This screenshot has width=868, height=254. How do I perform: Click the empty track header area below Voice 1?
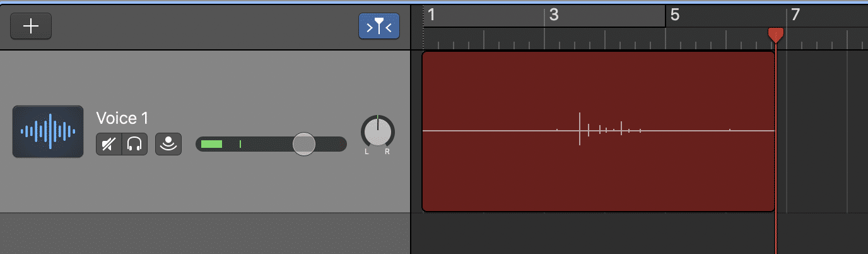click(x=205, y=234)
